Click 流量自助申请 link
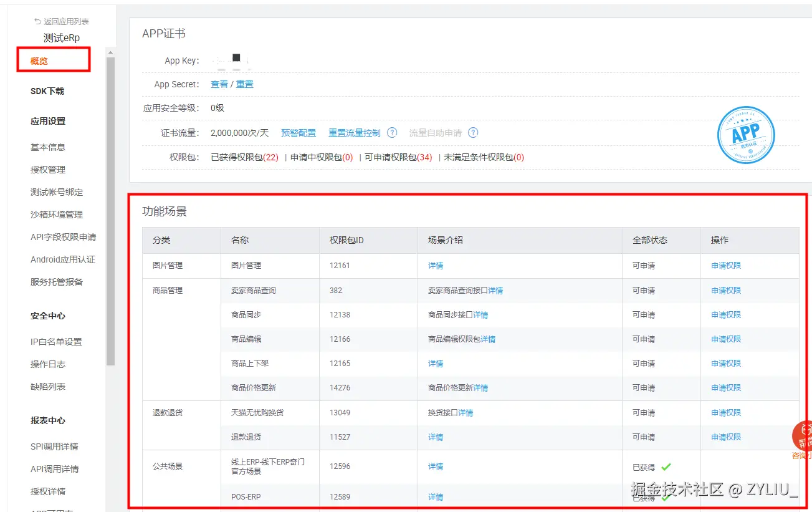 (x=436, y=133)
